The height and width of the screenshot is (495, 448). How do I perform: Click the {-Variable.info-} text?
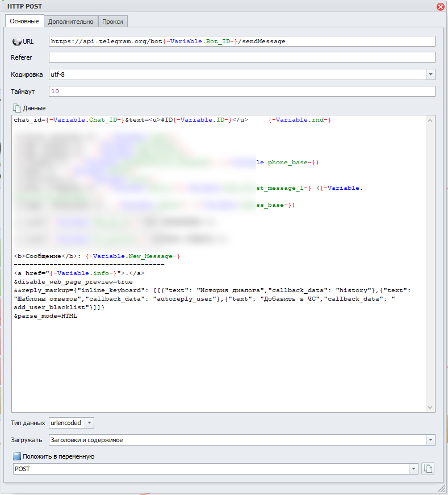[x=83, y=273]
